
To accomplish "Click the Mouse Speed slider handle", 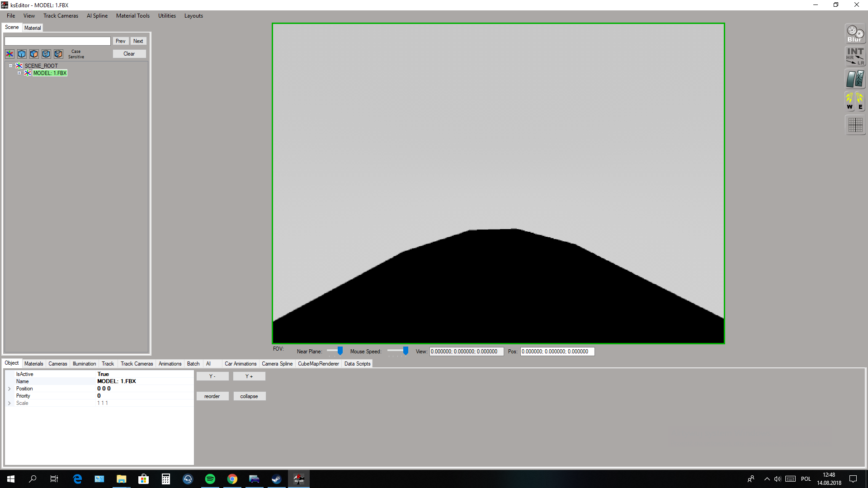I will point(406,351).
